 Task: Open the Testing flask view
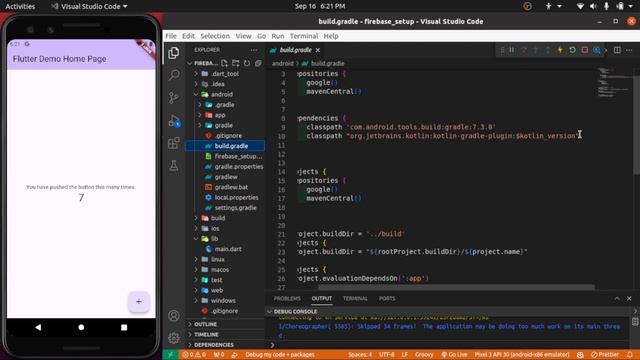click(174, 165)
